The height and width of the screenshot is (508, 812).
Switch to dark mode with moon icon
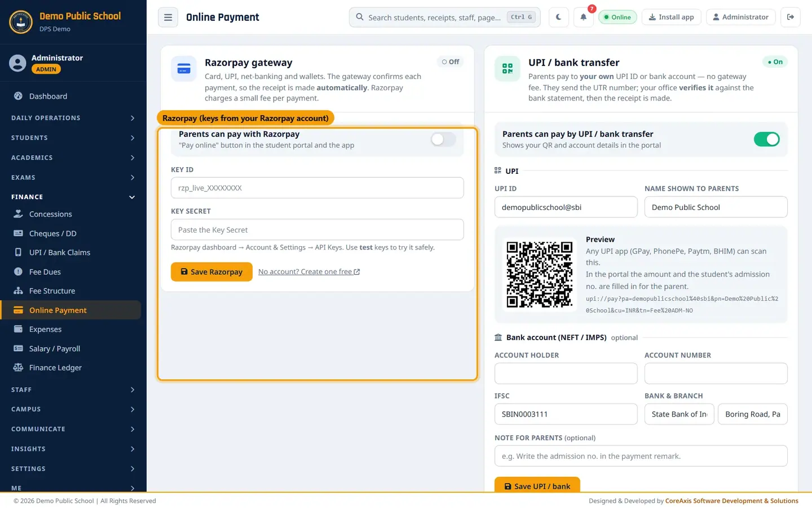pyautogui.click(x=558, y=17)
